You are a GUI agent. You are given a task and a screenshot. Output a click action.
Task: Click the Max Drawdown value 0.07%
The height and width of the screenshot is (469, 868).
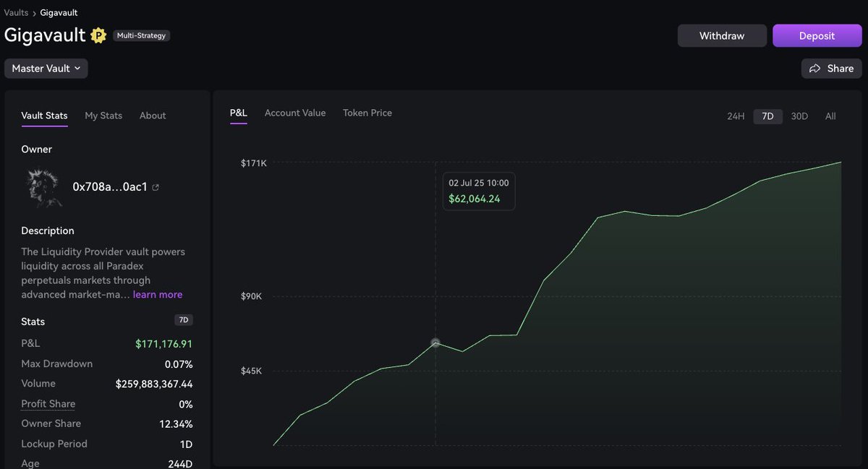tap(179, 364)
